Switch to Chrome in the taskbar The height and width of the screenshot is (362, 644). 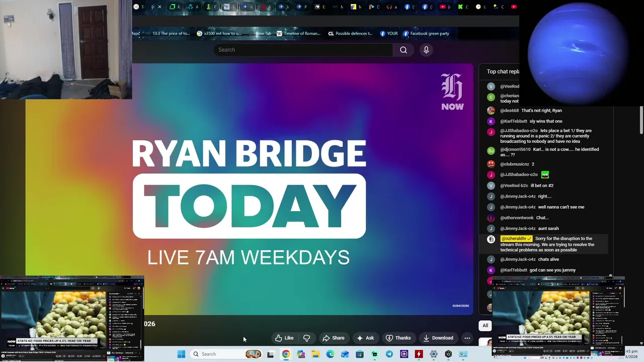click(286, 354)
